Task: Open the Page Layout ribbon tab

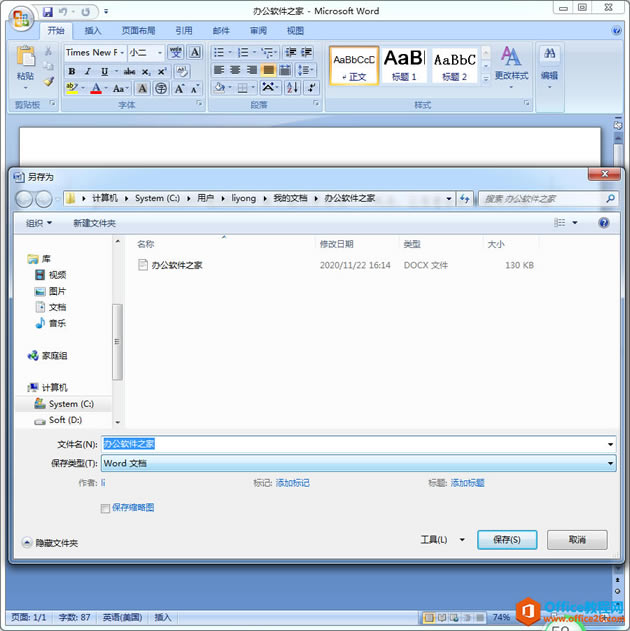Action: (x=138, y=31)
